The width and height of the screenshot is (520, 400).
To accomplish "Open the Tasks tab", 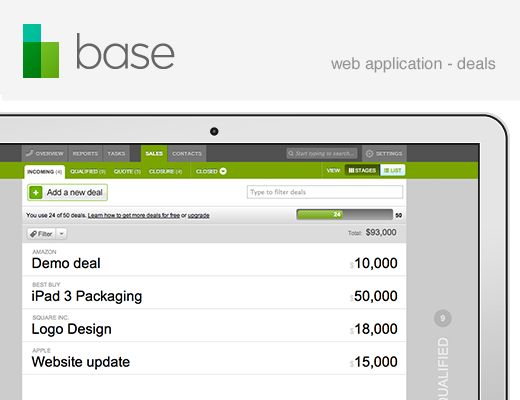I will click(116, 153).
